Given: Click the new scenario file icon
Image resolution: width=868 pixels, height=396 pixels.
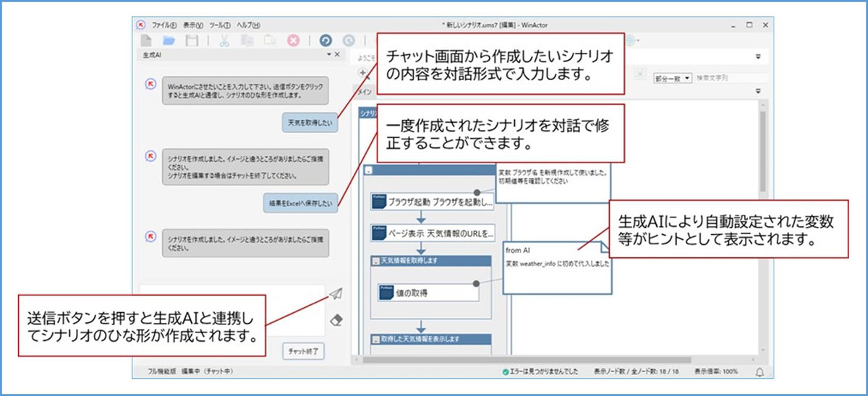Looking at the screenshot, I should [x=146, y=40].
